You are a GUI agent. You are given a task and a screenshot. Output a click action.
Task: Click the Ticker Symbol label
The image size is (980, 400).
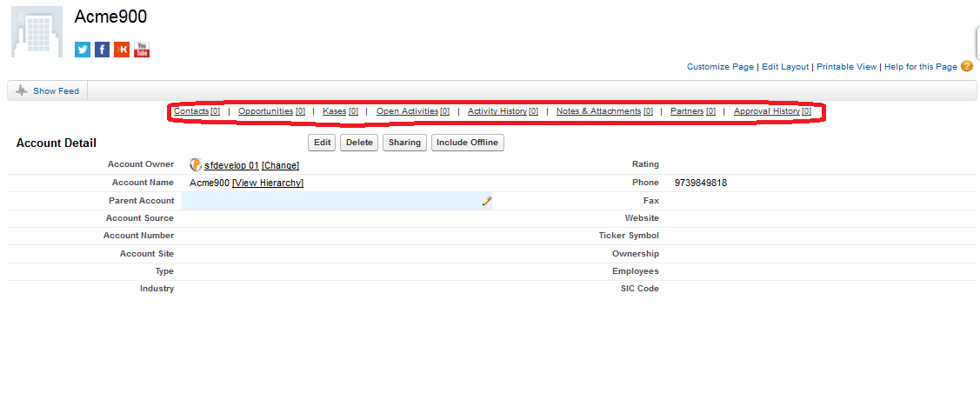pyautogui.click(x=629, y=236)
